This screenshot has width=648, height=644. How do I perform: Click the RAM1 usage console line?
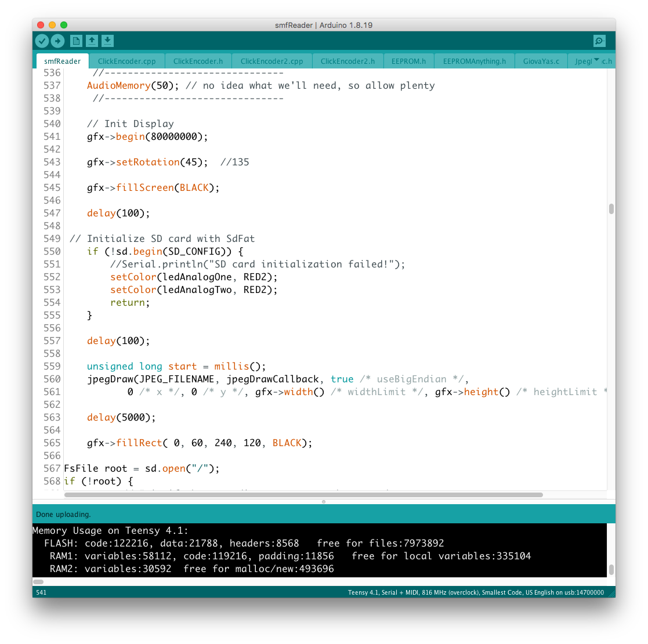pos(290,556)
